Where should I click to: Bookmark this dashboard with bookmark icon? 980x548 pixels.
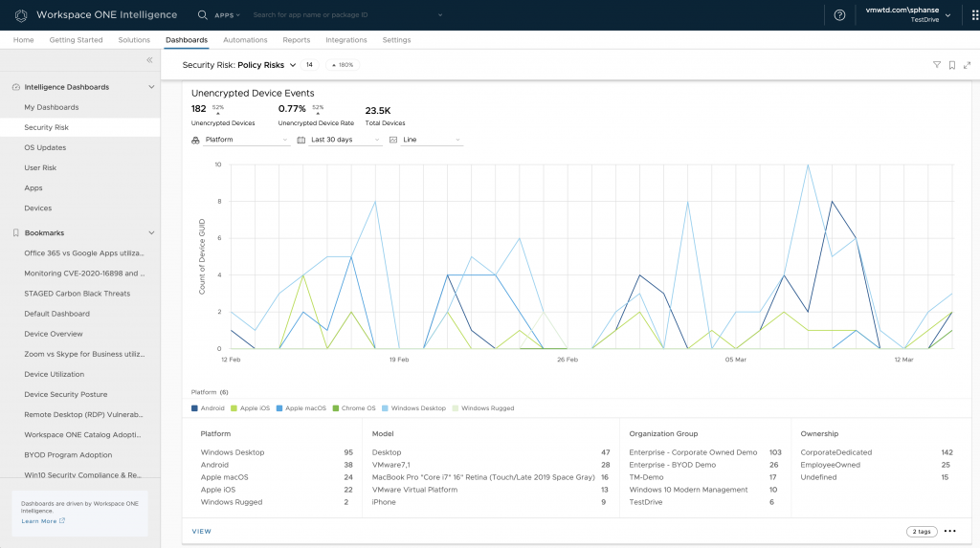[952, 65]
